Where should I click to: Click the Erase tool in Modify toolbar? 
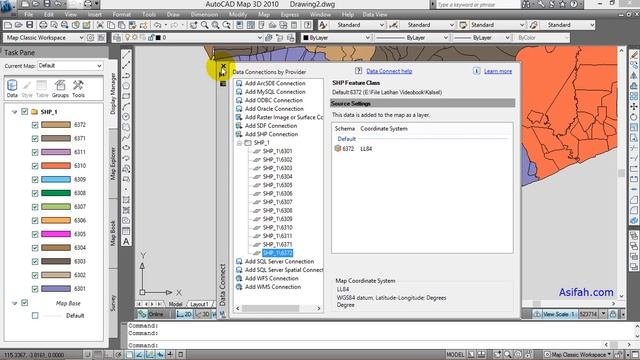click(x=634, y=55)
